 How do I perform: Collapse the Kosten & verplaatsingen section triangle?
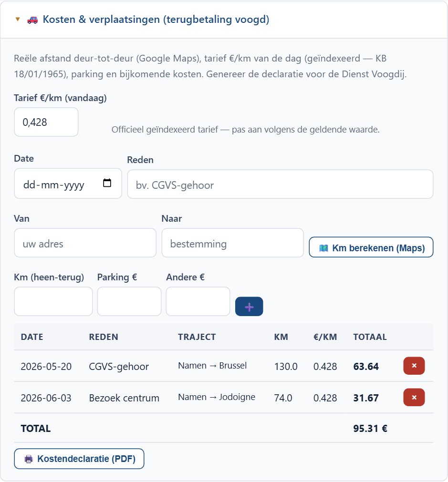(18, 20)
